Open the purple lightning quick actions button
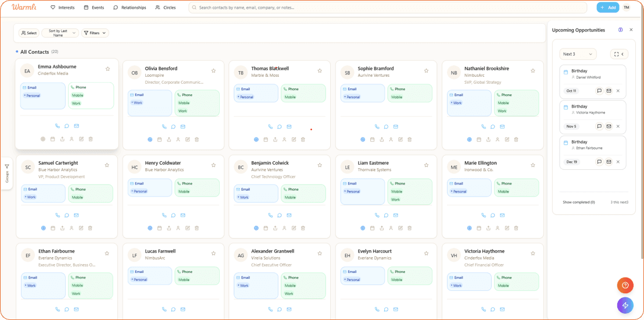The height and width of the screenshot is (320, 644). click(625, 305)
